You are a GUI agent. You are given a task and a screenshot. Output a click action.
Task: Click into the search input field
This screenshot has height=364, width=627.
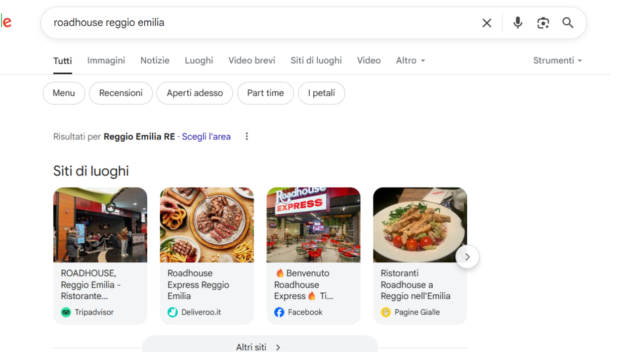point(253,23)
